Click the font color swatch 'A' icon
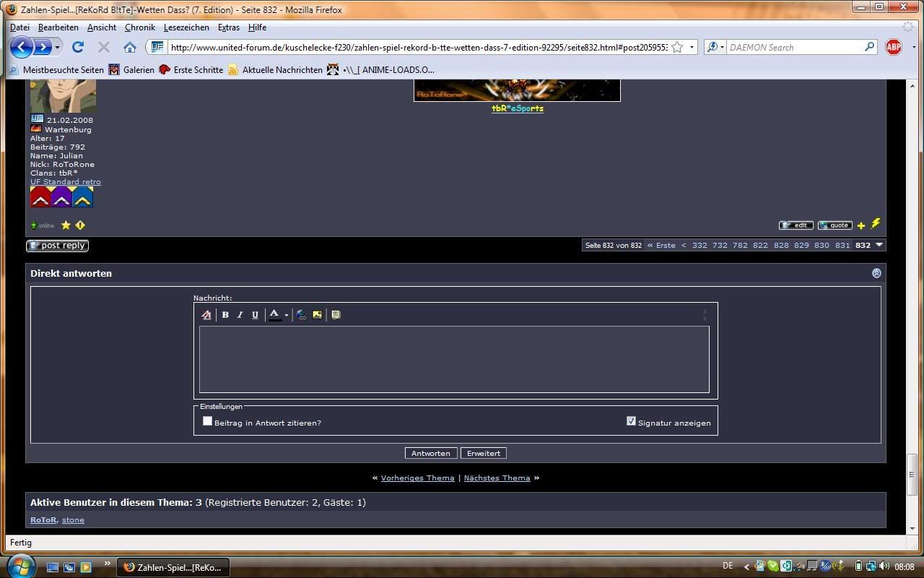The width and height of the screenshot is (924, 578). click(x=274, y=315)
